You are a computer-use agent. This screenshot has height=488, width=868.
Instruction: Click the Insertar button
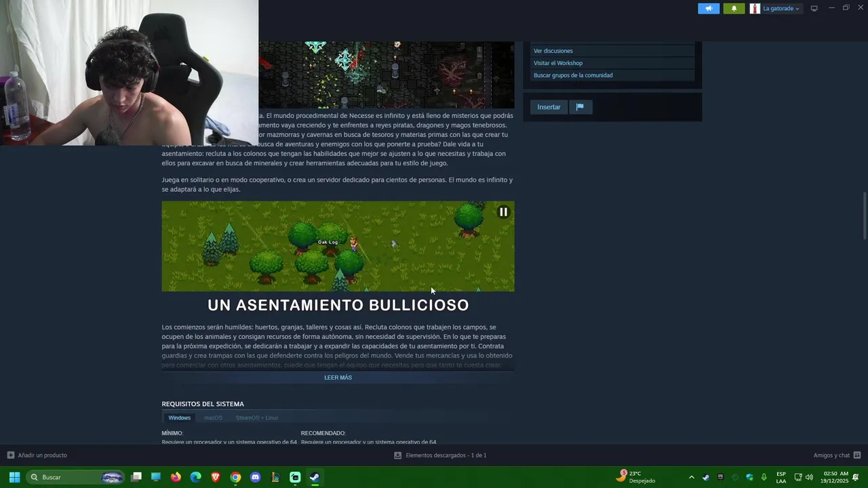click(x=549, y=107)
